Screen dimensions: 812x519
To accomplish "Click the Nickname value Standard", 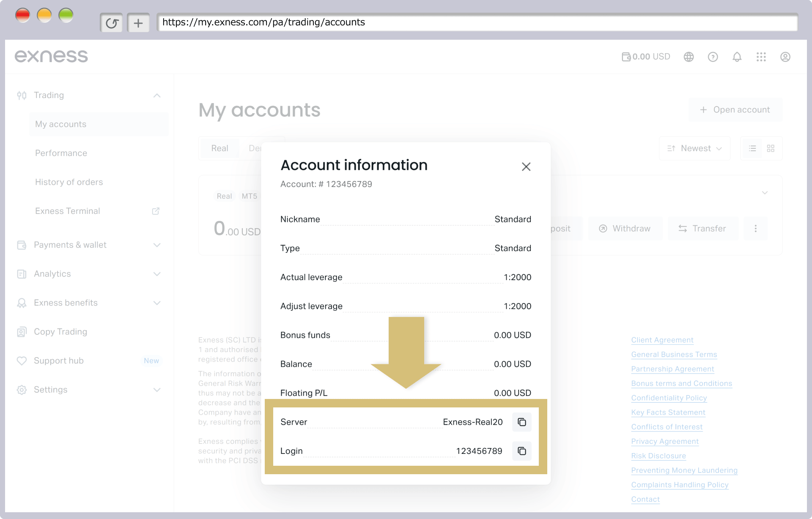I will point(513,219).
